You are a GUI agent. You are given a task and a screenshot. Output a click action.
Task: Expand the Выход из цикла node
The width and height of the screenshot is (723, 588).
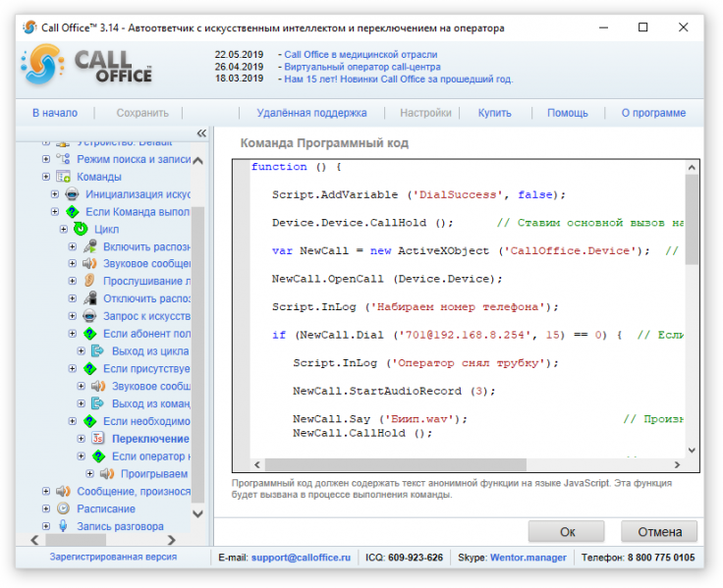(x=82, y=351)
